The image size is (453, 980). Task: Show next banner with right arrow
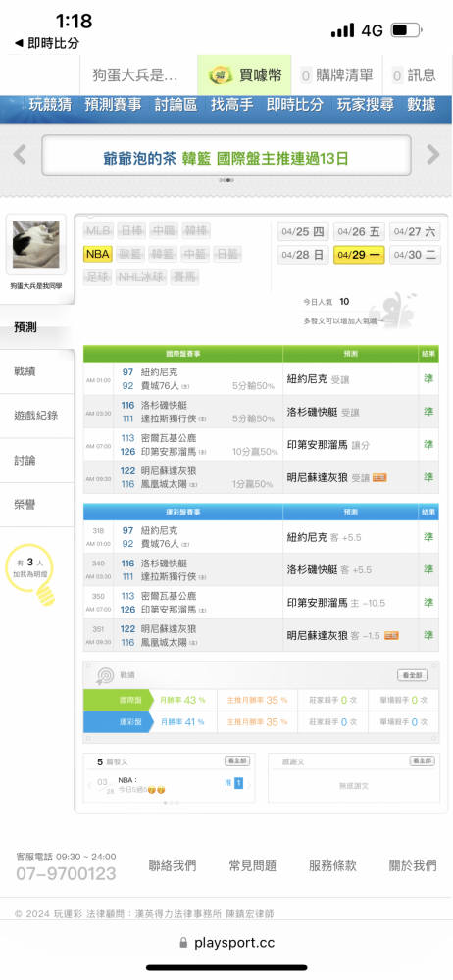pyautogui.click(x=433, y=155)
